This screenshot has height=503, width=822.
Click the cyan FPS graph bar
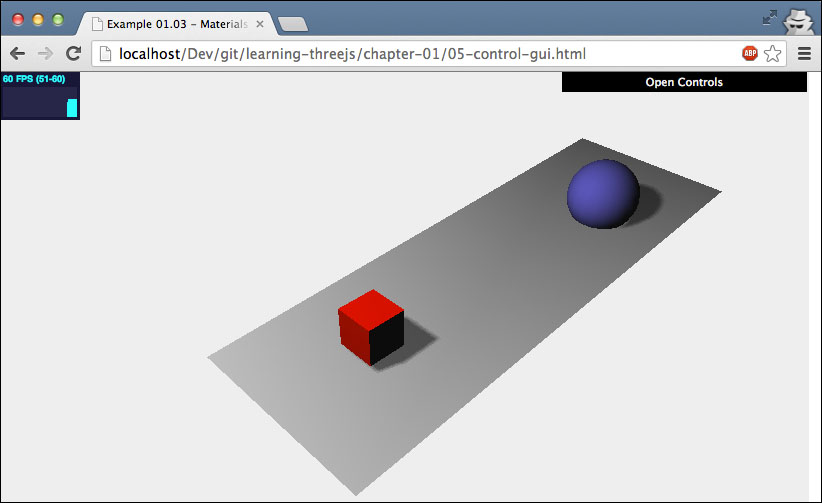pos(72,108)
